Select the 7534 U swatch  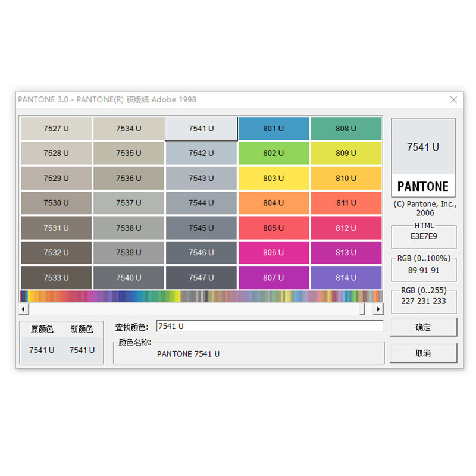pyautogui.click(x=129, y=129)
